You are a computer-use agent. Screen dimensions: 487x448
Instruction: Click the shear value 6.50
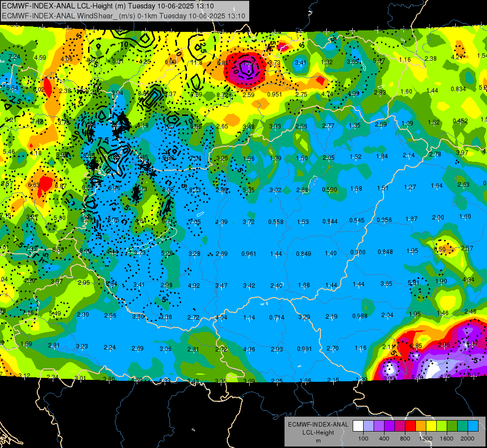pyautogui.click(x=439, y=249)
